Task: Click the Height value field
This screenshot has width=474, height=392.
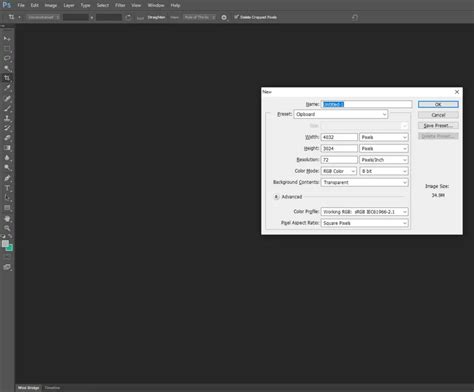Action: point(339,149)
